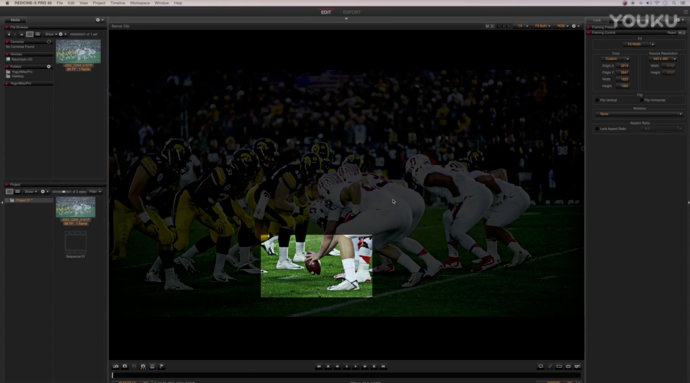Open the Rotation dropdown set to None
The height and width of the screenshot is (383, 690).
point(639,114)
